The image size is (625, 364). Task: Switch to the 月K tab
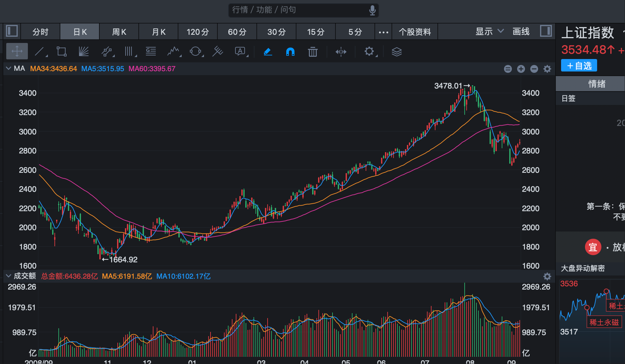point(159,32)
